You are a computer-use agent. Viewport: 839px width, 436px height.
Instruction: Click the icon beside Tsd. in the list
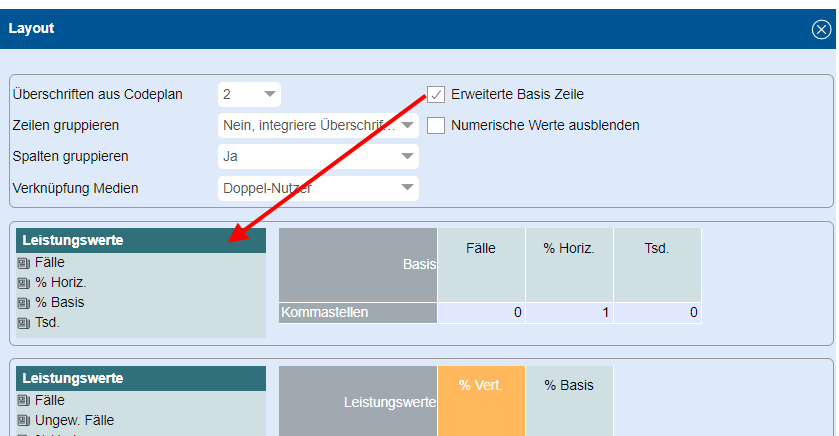coord(24,323)
